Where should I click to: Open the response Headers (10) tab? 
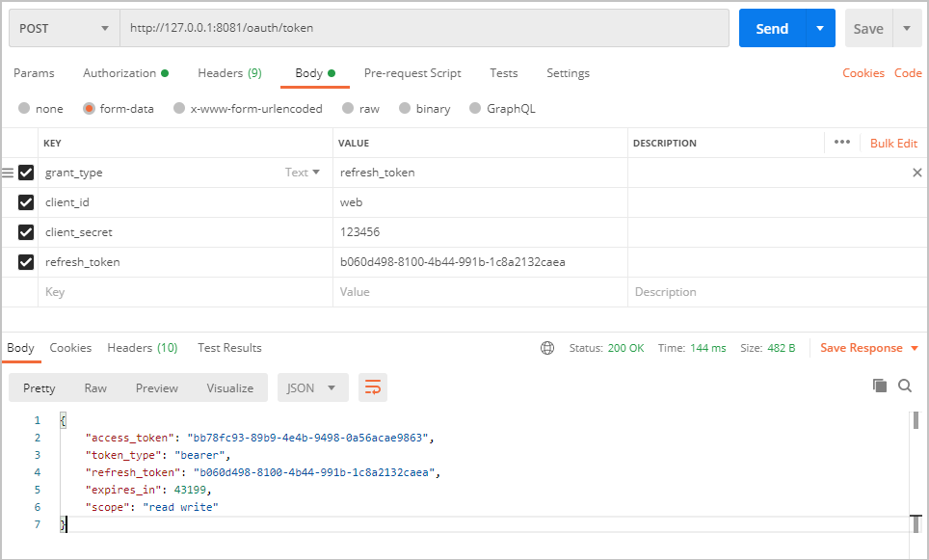143,348
